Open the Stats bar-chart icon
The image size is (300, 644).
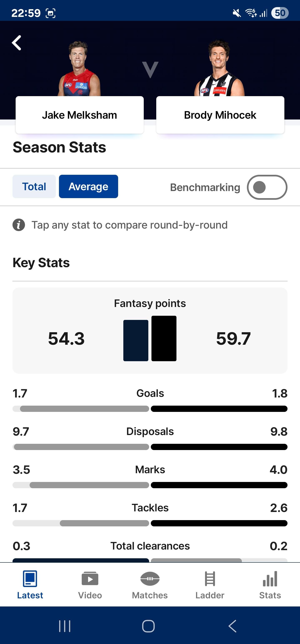(x=270, y=579)
